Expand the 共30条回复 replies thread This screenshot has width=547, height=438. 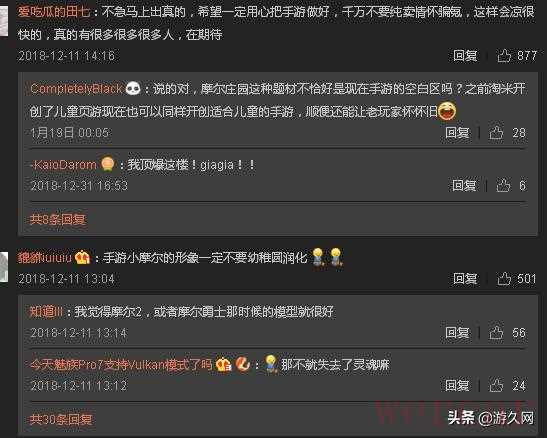61,419
